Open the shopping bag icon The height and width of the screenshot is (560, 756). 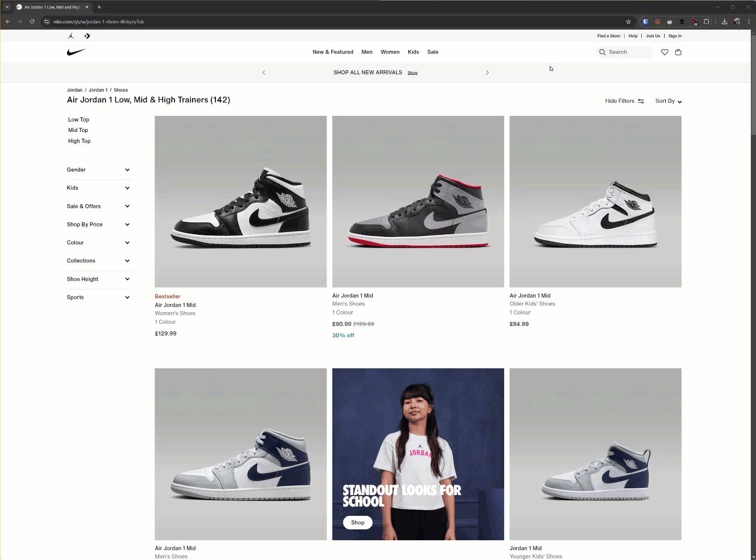pos(678,52)
